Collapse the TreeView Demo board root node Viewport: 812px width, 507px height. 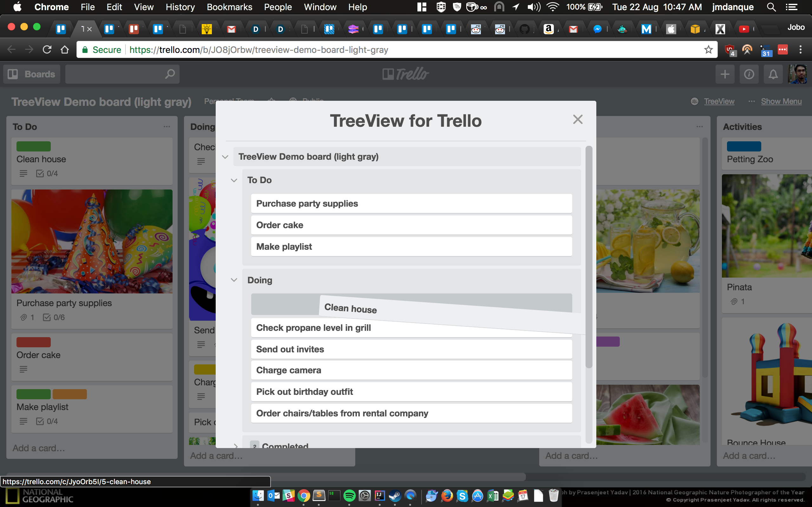225,157
